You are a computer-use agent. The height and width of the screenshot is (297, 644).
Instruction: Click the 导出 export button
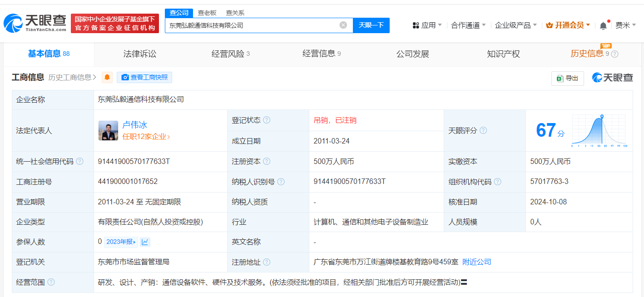coord(568,78)
